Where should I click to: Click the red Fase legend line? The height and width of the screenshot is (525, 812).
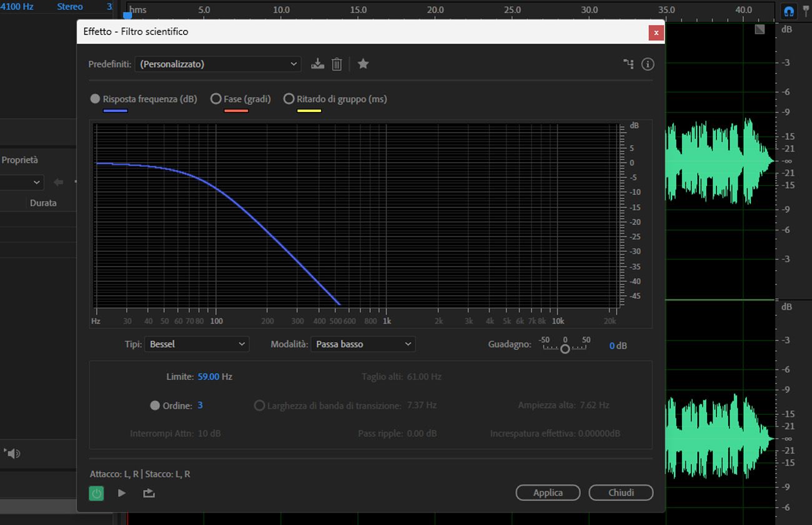236,111
